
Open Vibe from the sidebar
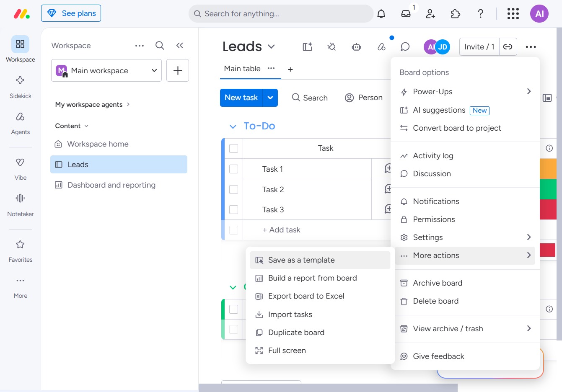point(20,169)
